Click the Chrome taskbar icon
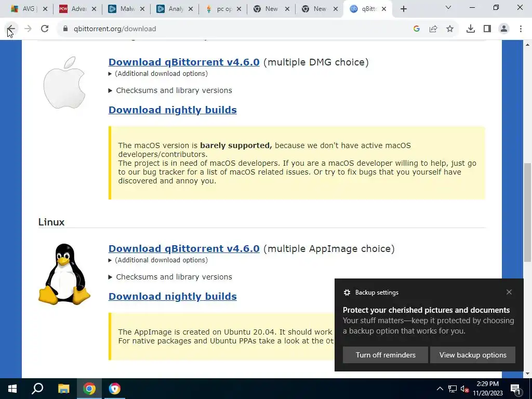The image size is (532, 399). pyautogui.click(x=89, y=389)
